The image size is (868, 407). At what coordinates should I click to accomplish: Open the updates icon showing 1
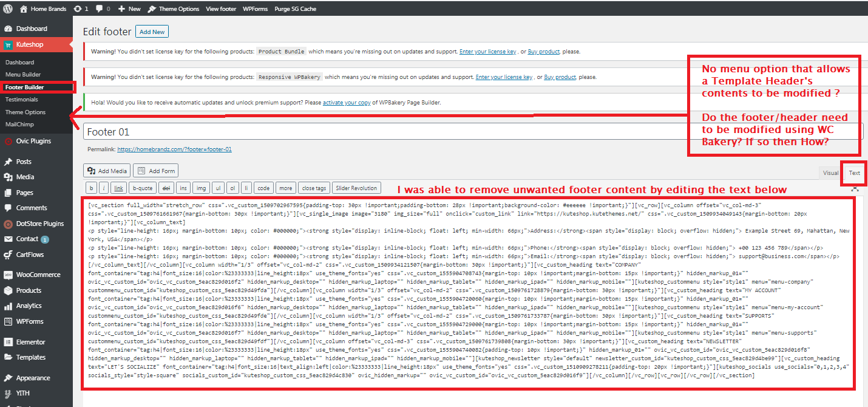pyautogui.click(x=81, y=9)
